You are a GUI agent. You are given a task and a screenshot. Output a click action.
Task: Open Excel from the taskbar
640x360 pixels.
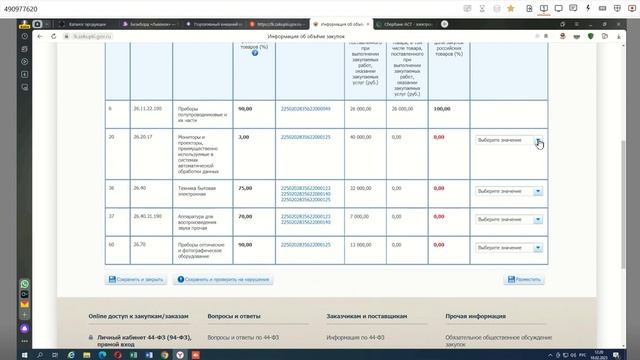(133, 355)
